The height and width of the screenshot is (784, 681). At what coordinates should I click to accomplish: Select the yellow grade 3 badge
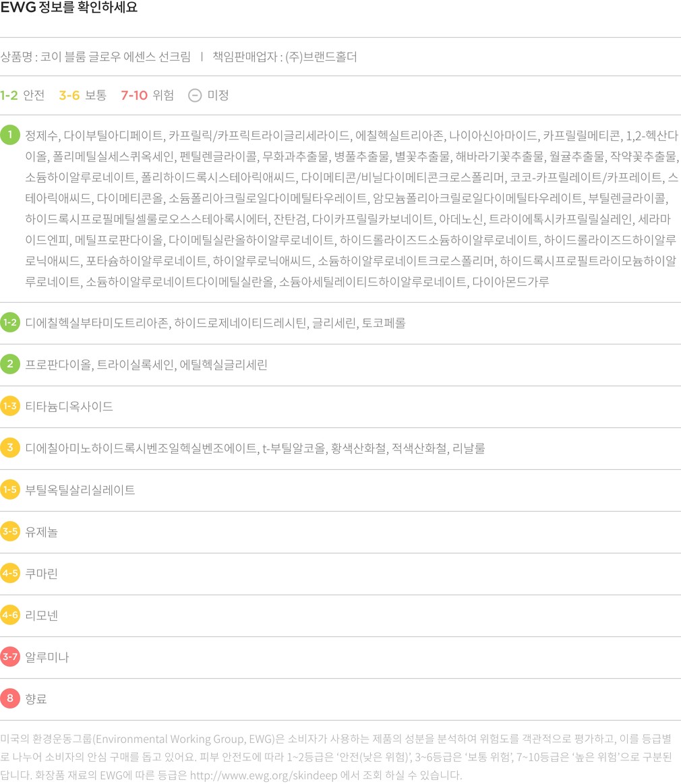(10, 448)
